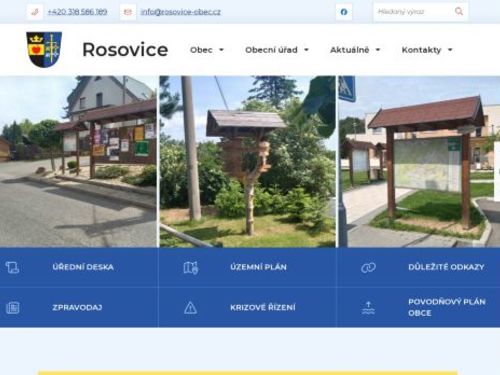Click the Povodňový plán flood icon
The width and height of the screenshot is (500, 375).
pos(368,308)
